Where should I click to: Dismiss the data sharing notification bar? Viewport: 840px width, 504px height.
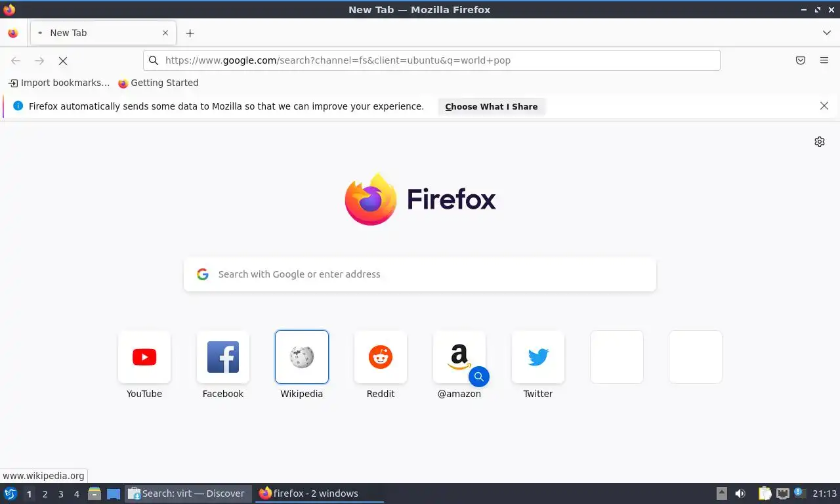(824, 106)
